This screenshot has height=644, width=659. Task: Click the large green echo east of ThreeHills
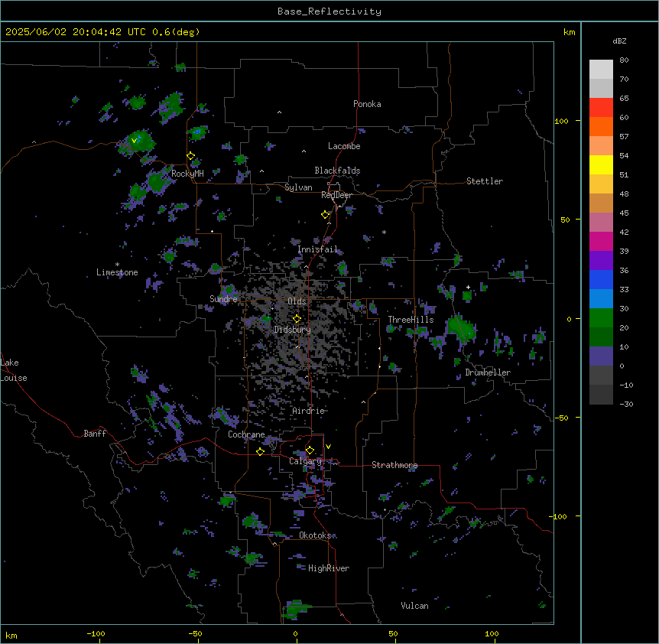(x=461, y=329)
